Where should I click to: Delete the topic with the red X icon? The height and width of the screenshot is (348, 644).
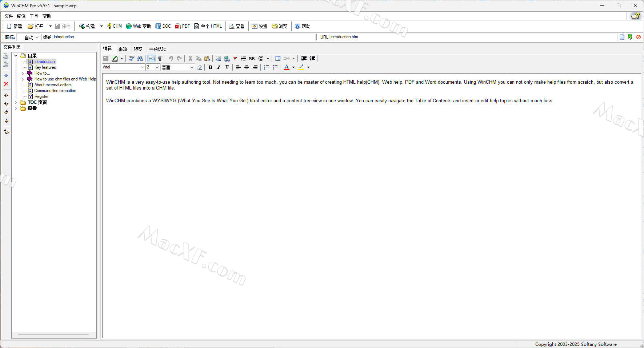click(6, 84)
